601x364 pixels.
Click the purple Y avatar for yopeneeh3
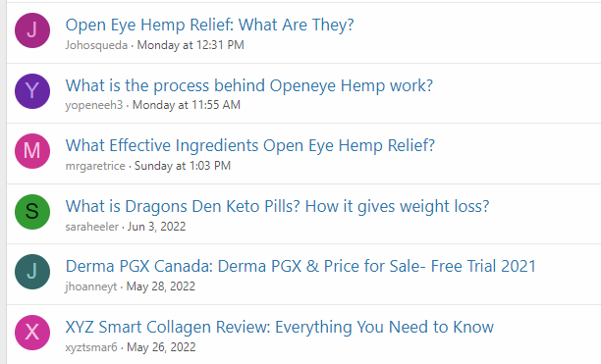point(32,91)
